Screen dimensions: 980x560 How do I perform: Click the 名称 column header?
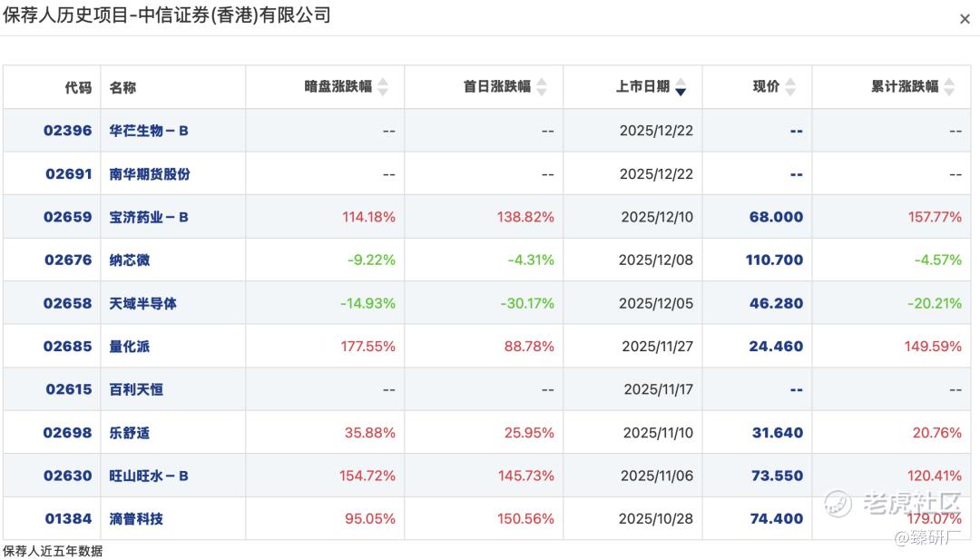122,87
